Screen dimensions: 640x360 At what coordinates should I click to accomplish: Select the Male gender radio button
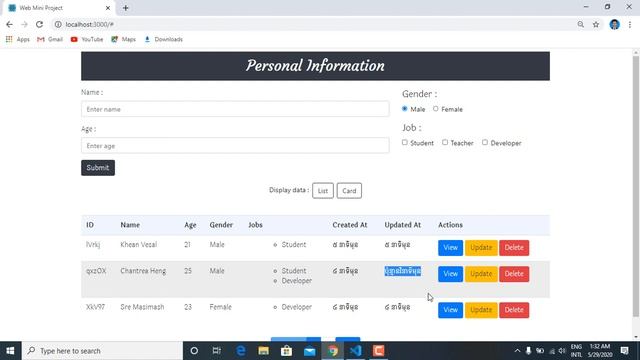(x=404, y=109)
